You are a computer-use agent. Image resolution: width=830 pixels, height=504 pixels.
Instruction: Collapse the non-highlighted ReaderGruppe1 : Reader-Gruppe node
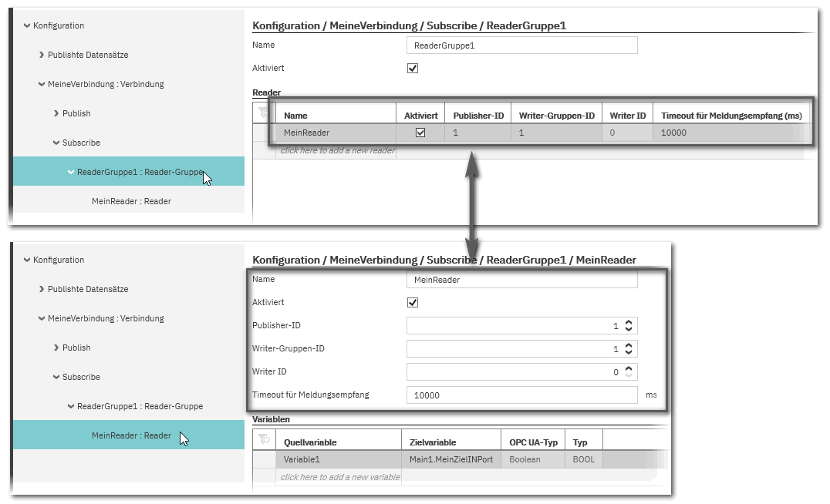pyautogui.click(x=70, y=406)
